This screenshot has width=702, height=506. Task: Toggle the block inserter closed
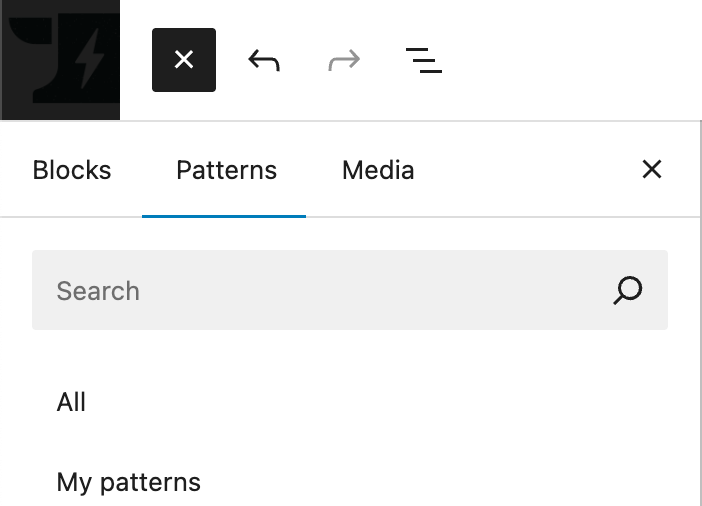[x=184, y=60]
